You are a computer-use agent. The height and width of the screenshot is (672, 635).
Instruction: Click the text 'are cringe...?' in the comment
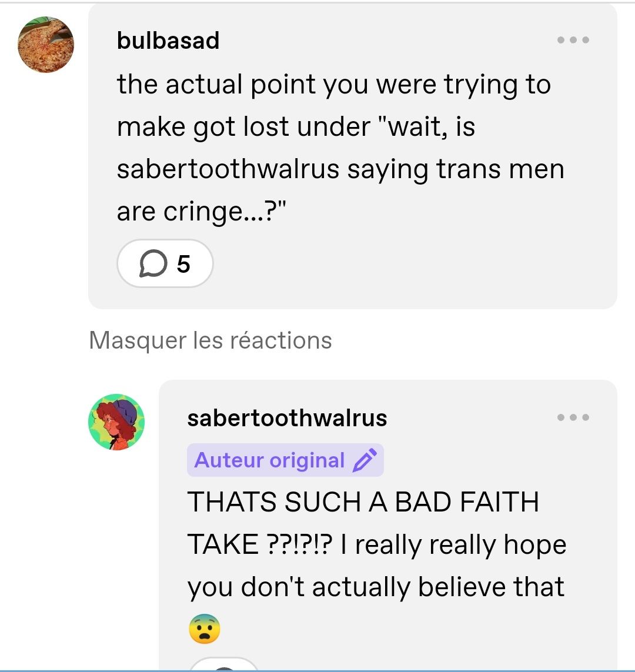201,211
